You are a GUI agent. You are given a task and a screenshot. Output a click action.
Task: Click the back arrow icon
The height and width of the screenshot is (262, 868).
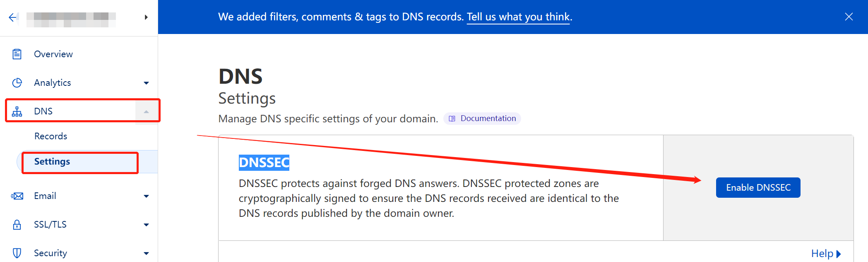pyautogui.click(x=13, y=17)
